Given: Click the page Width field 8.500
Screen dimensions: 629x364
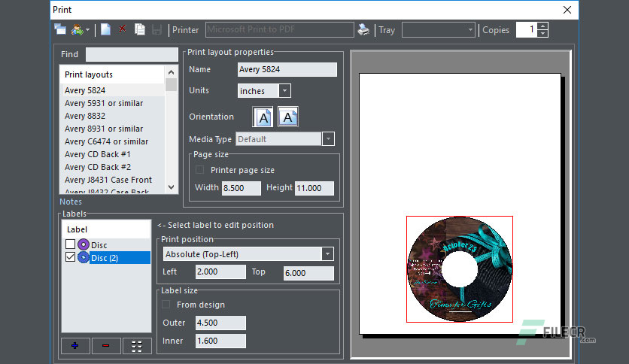Looking at the screenshot, I should tap(241, 188).
